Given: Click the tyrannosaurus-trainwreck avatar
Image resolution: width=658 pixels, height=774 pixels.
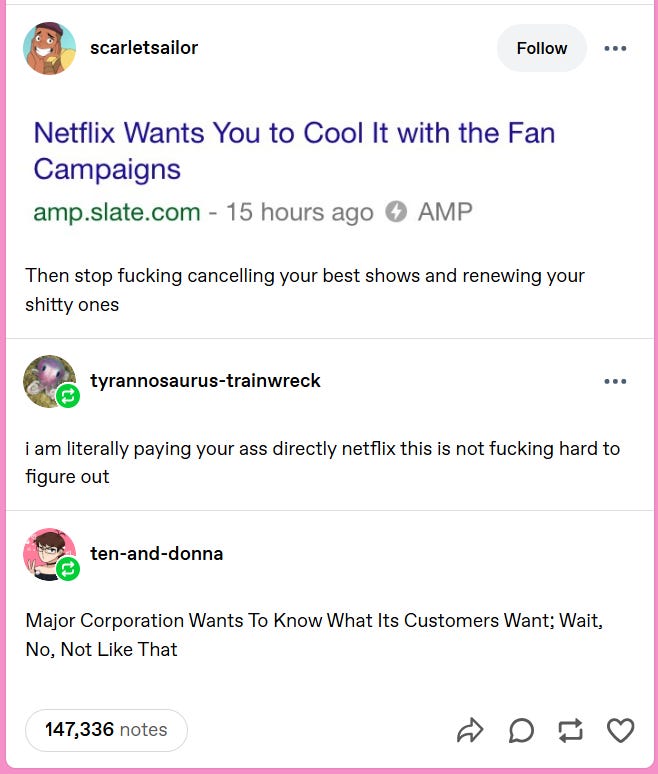Looking at the screenshot, I should (x=49, y=381).
